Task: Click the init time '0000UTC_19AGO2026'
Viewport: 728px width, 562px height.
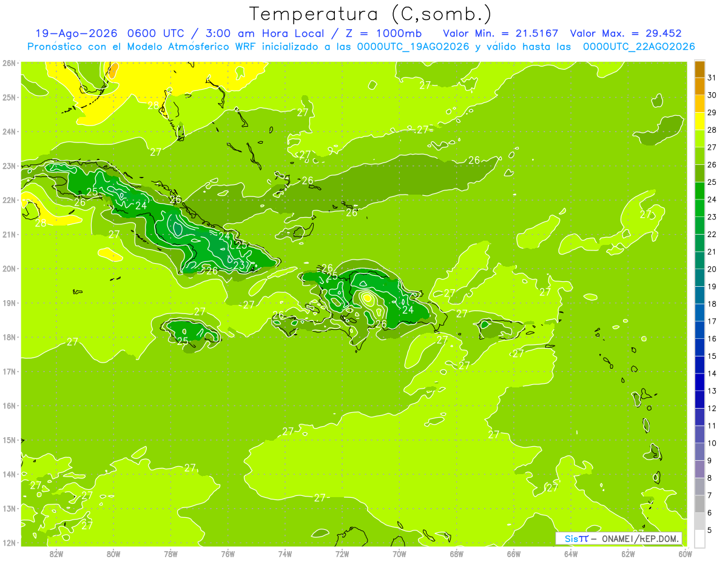Action: [413, 47]
